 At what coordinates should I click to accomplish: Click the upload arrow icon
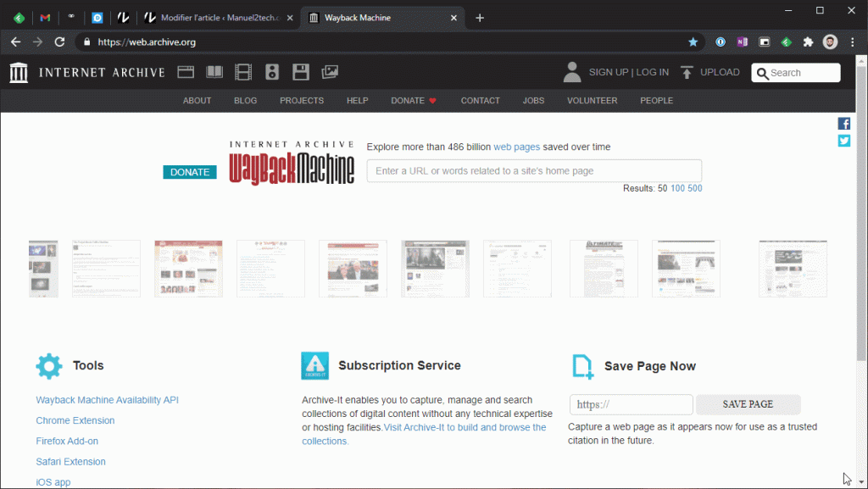click(687, 73)
